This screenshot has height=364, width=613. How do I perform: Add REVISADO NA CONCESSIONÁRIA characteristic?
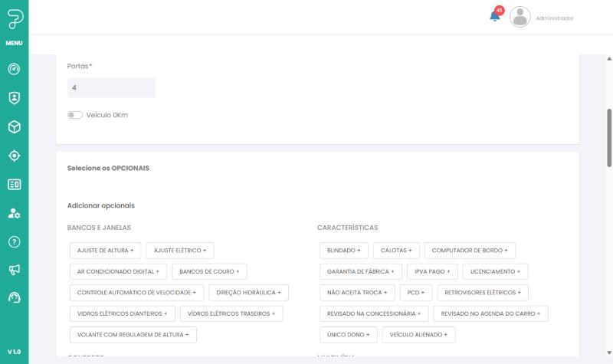tap(374, 313)
